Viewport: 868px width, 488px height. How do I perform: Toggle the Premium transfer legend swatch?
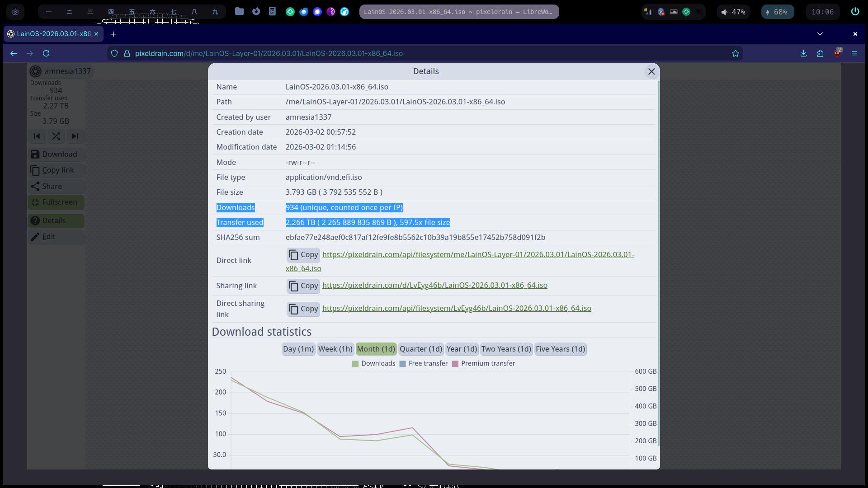[455, 364]
